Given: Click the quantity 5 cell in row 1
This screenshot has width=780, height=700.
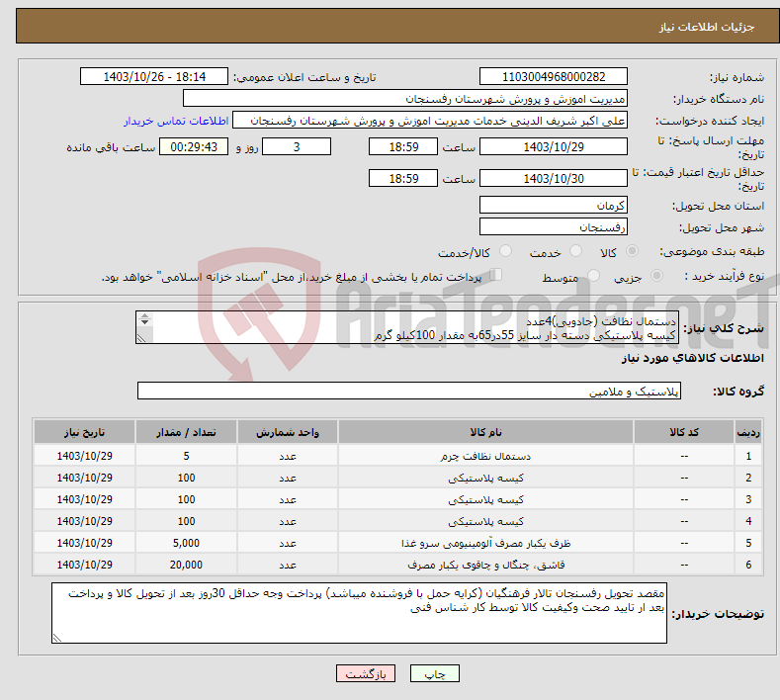Looking at the screenshot, I should pyautogui.click(x=186, y=456).
